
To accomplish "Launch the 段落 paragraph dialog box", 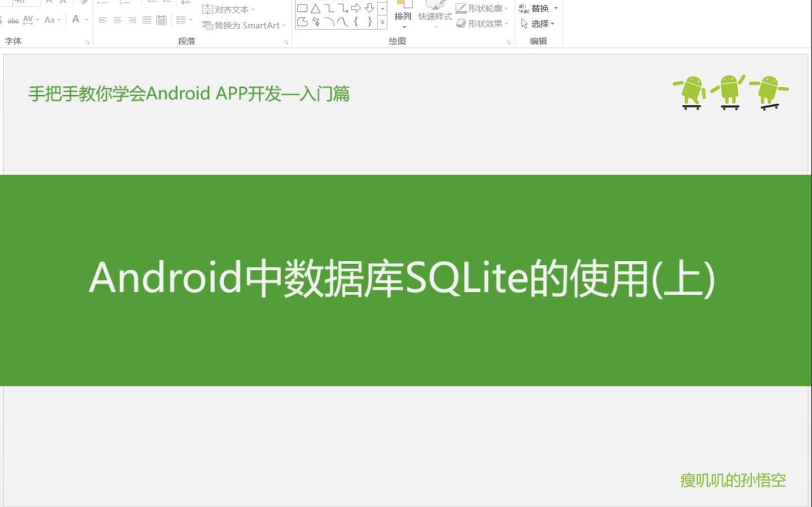I will click(x=286, y=42).
